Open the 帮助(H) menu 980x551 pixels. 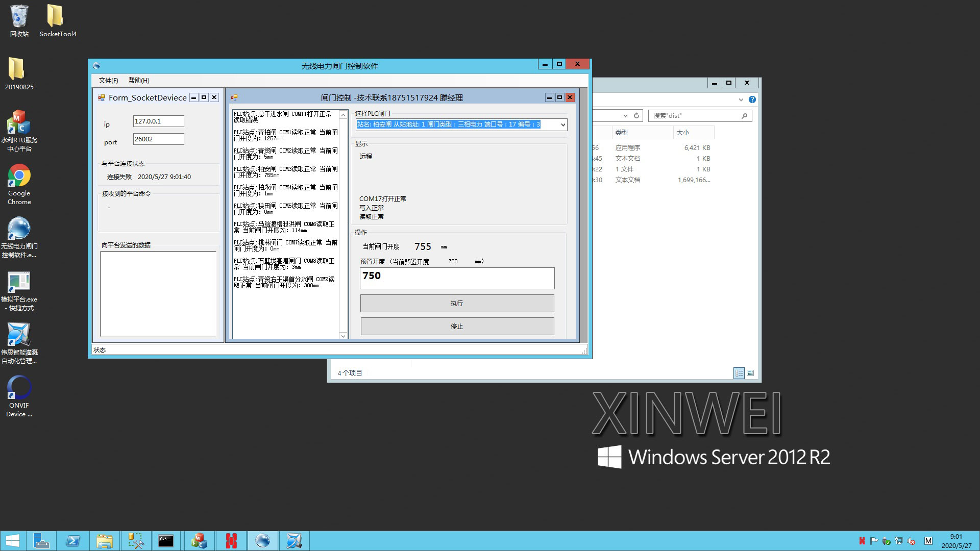point(139,80)
